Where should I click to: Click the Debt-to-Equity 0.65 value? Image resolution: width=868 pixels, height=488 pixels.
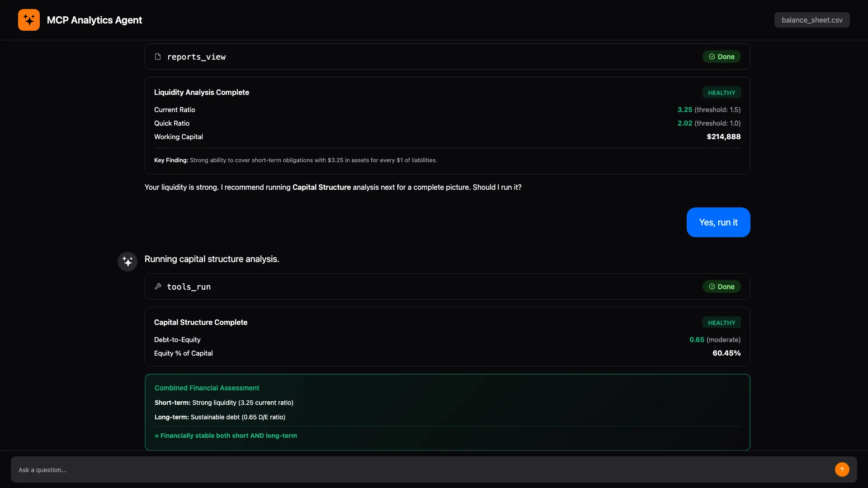(697, 340)
